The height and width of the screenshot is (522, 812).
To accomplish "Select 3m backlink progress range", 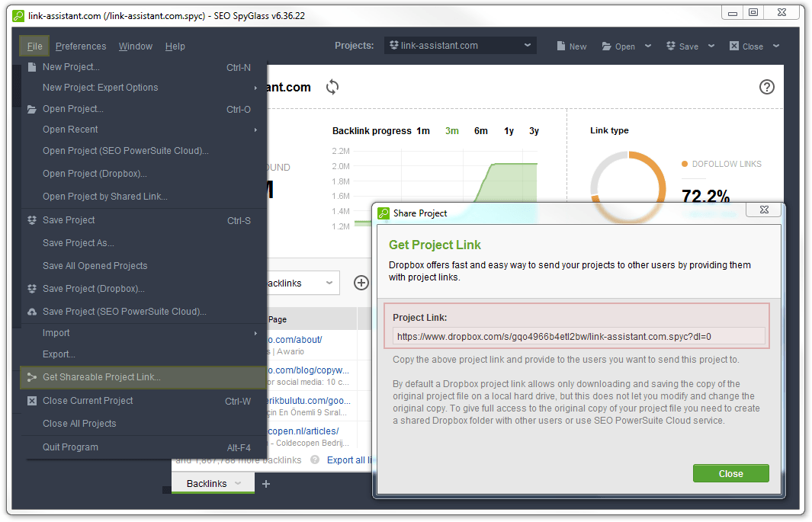I will click(451, 131).
